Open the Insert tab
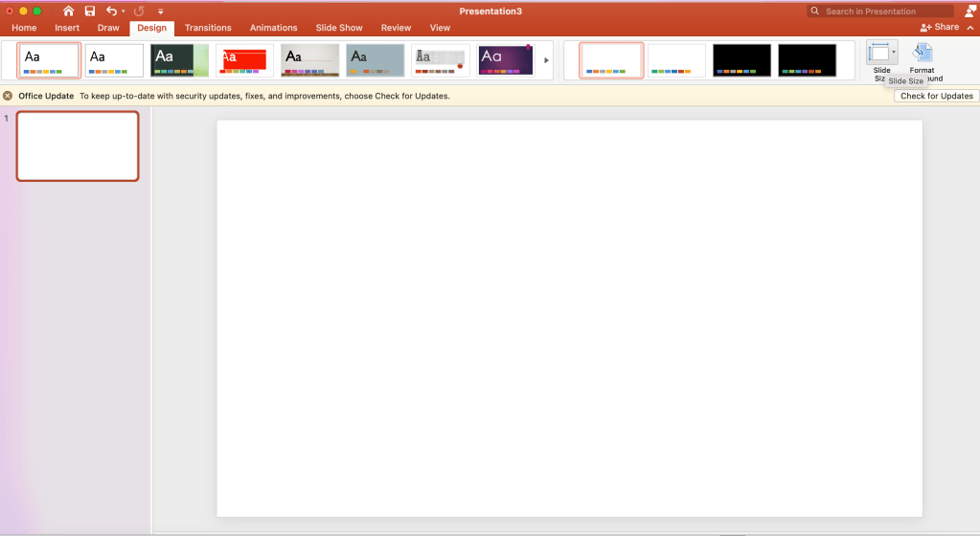The height and width of the screenshot is (536, 980). 67,28
